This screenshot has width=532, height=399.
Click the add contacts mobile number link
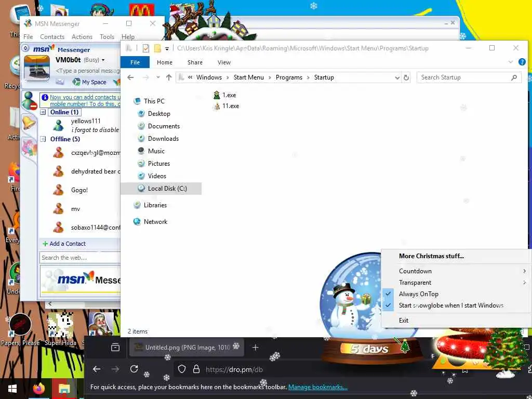pyautogui.click(x=85, y=100)
